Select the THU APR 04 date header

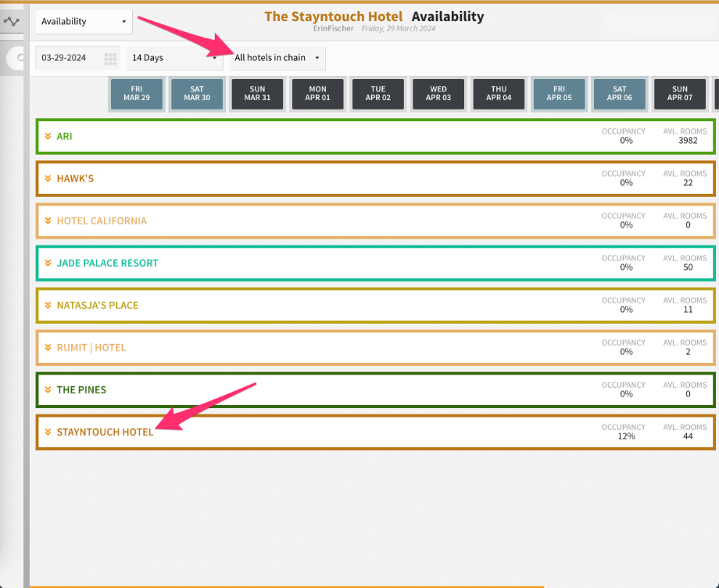pyautogui.click(x=499, y=94)
